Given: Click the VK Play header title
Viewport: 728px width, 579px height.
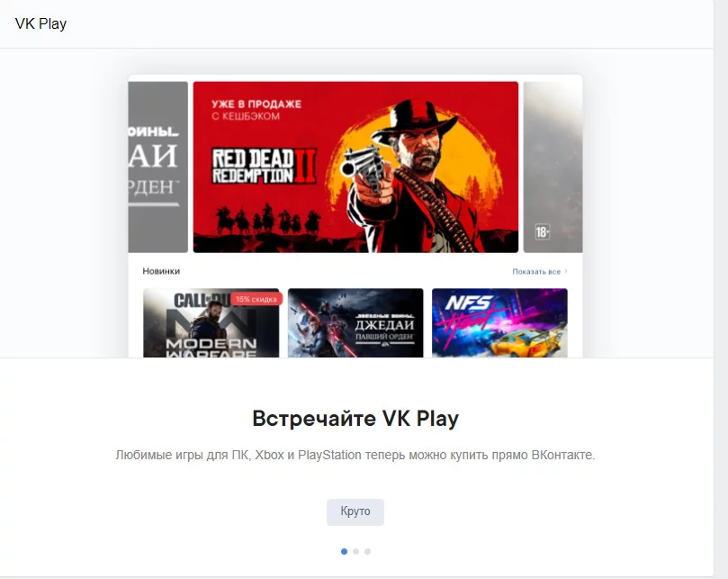Looking at the screenshot, I should (40, 23).
